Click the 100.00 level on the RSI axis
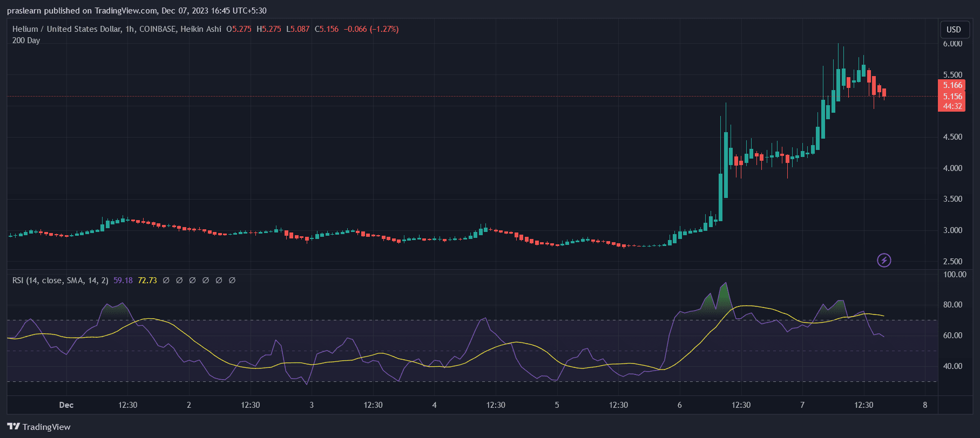Viewport: 980px width, 438px height. [x=954, y=275]
